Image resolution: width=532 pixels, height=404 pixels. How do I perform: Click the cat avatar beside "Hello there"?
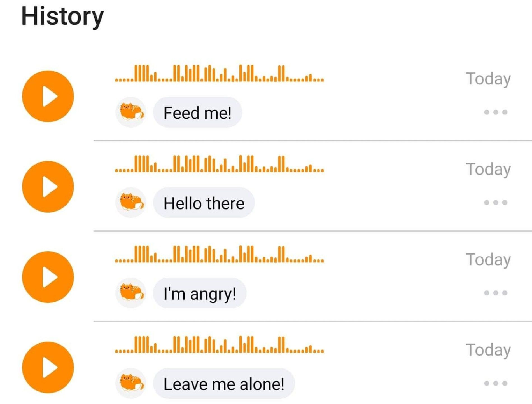[131, 203]
